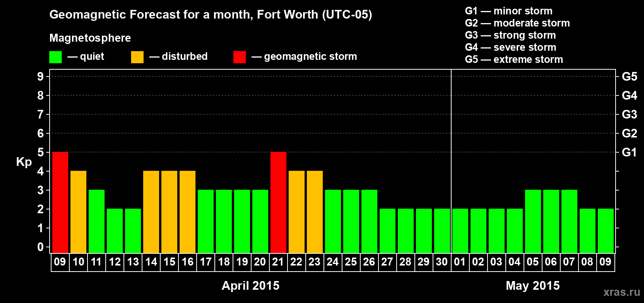Click the date label 22 on the axis
The width and height of the screenshot is (644, 303).
296,262
